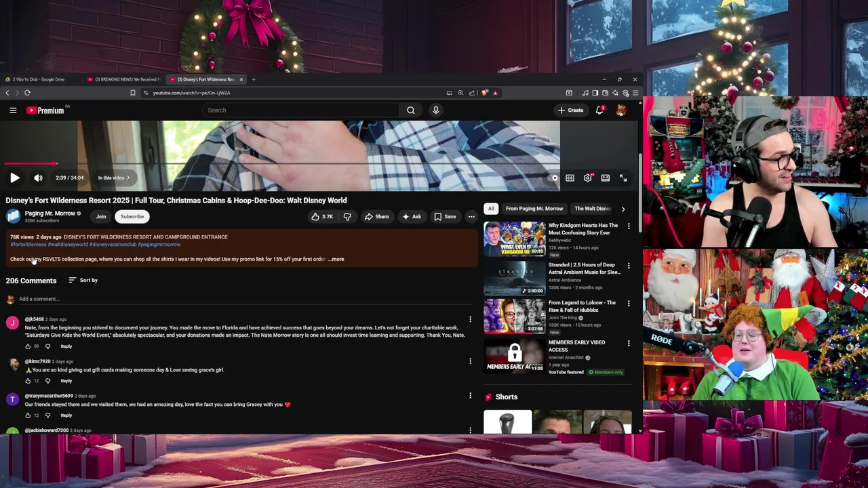Image resolution: width=868 pixels, height=488 pixels.
Task: Open the browser hamburger menu
Action: [x=635, y=93]
